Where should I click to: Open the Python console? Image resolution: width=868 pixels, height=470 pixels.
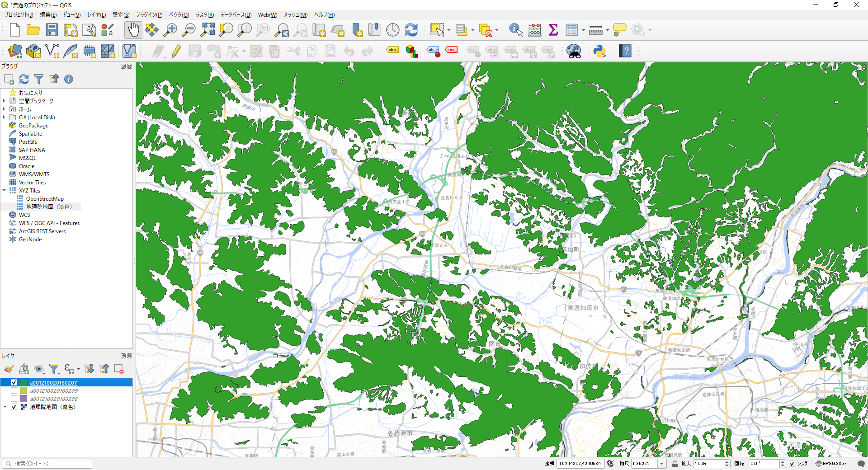click(x=599, y=51)
